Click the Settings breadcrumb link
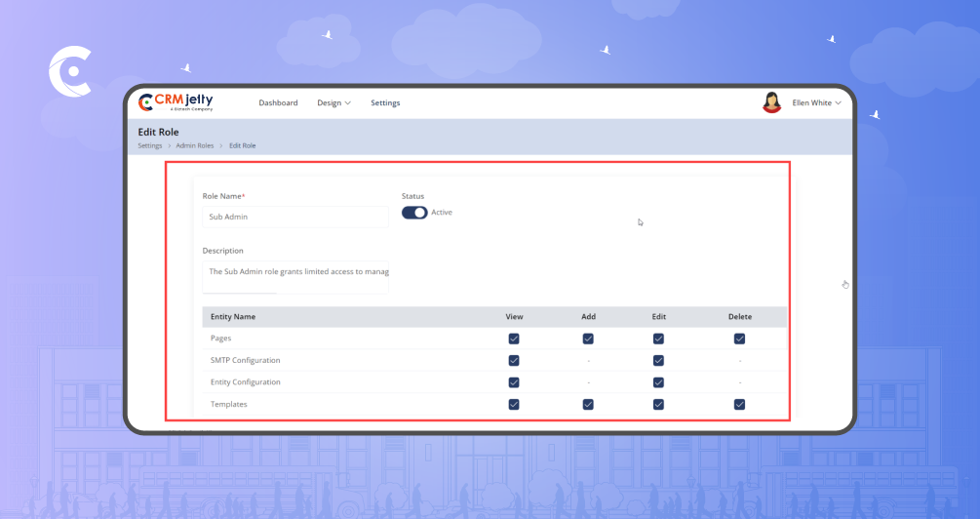The image size is (980, 519). coord(149,145)
